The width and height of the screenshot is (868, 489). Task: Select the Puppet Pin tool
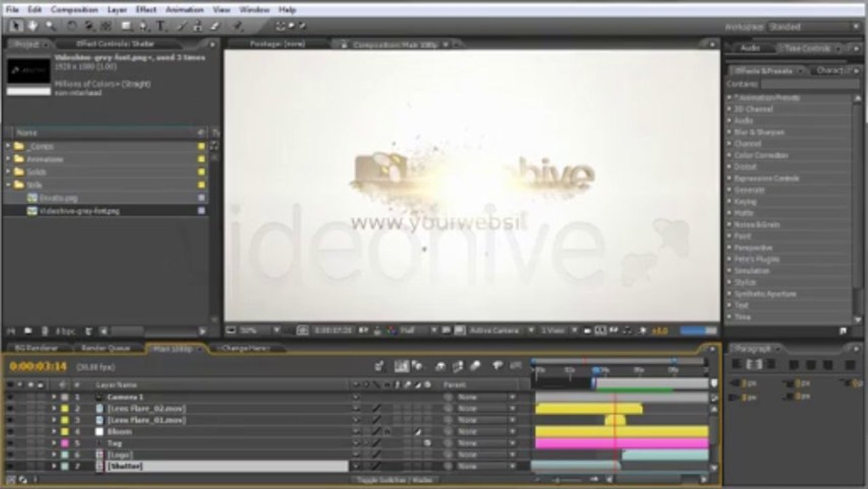[x=238, y=26]
